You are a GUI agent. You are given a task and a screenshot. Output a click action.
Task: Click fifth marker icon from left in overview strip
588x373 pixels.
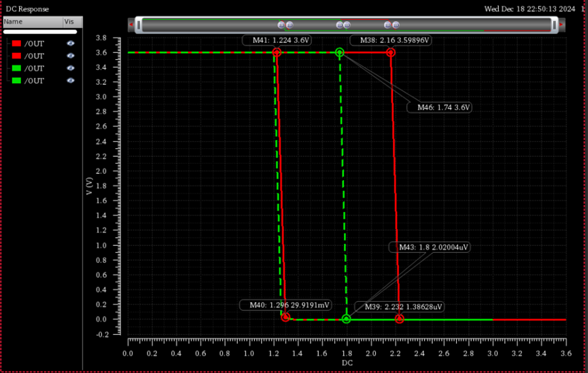point(387,24)
